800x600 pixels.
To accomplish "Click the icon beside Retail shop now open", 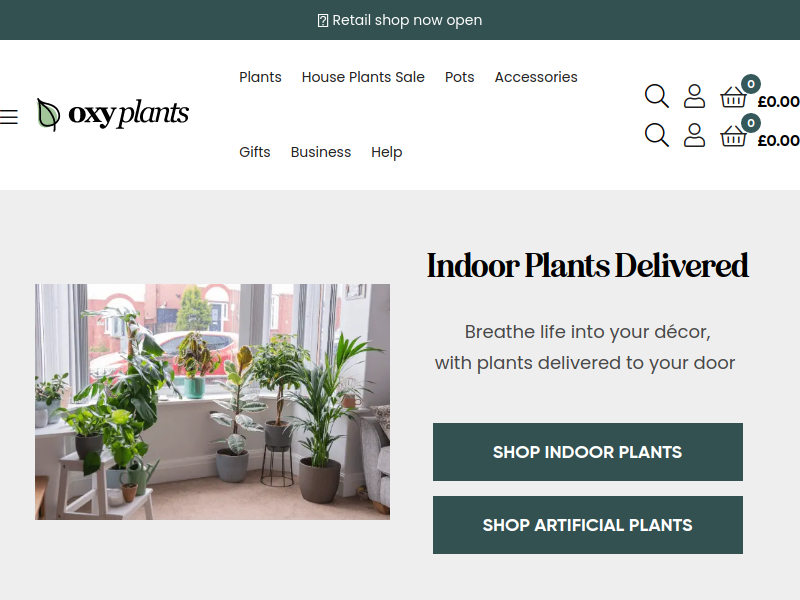I will coord(322,20).
